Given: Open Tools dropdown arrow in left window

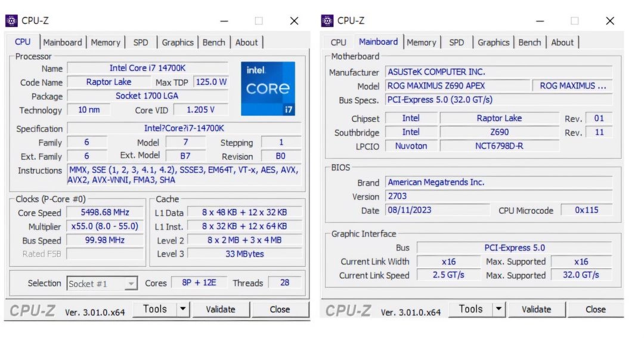Looking at the screenshot, I should coord(183,309).
